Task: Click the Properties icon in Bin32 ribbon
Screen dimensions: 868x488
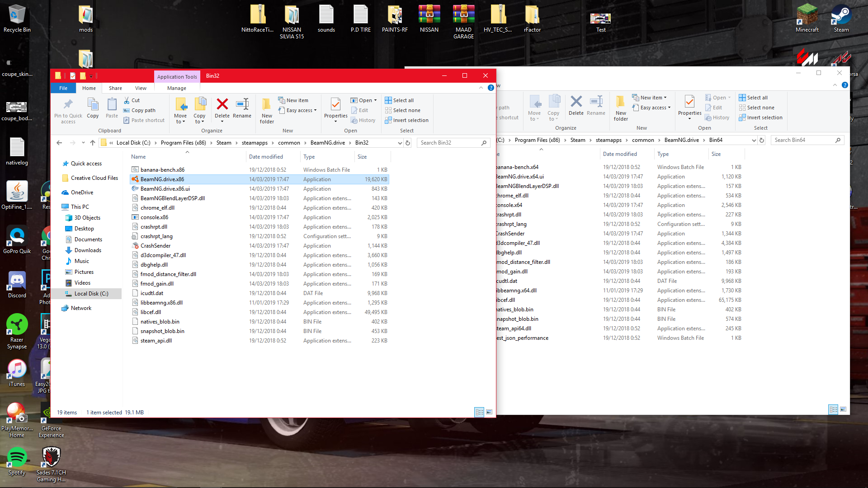Action: pos(335,105)
